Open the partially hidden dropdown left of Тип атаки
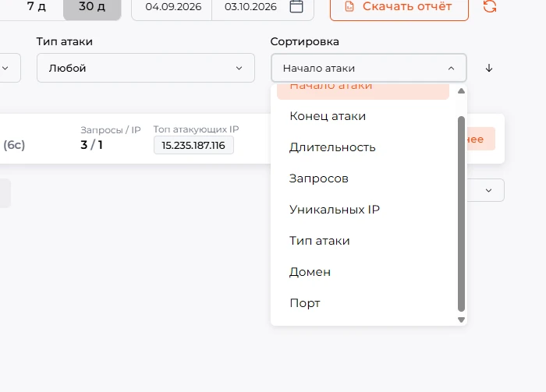 9,68
